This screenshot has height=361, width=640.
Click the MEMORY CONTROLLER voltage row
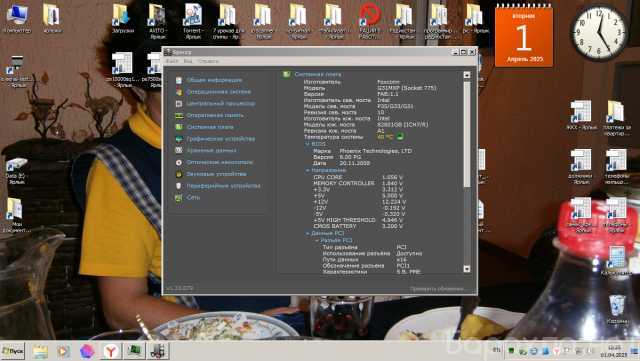click(x=358, y=183)
